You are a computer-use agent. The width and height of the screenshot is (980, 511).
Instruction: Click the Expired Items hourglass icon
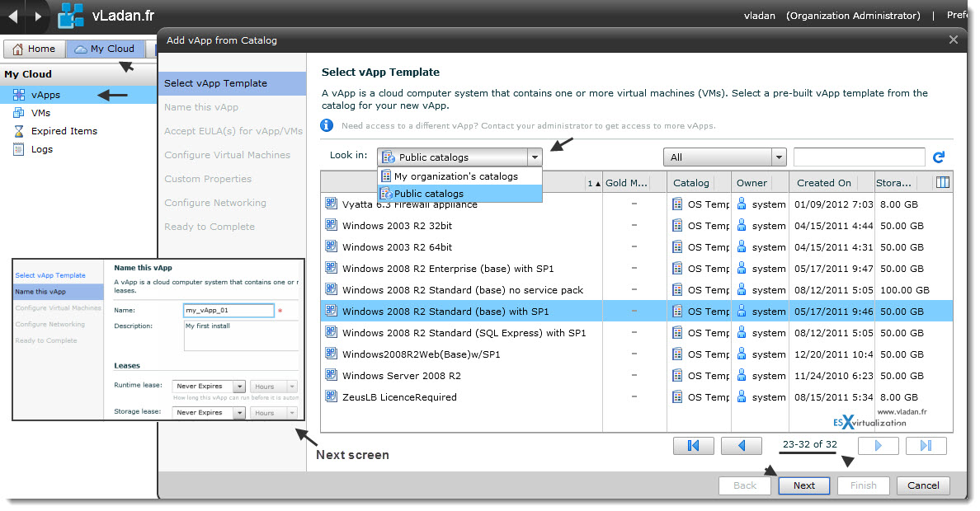pyautogui.click(x=19, y=131)
